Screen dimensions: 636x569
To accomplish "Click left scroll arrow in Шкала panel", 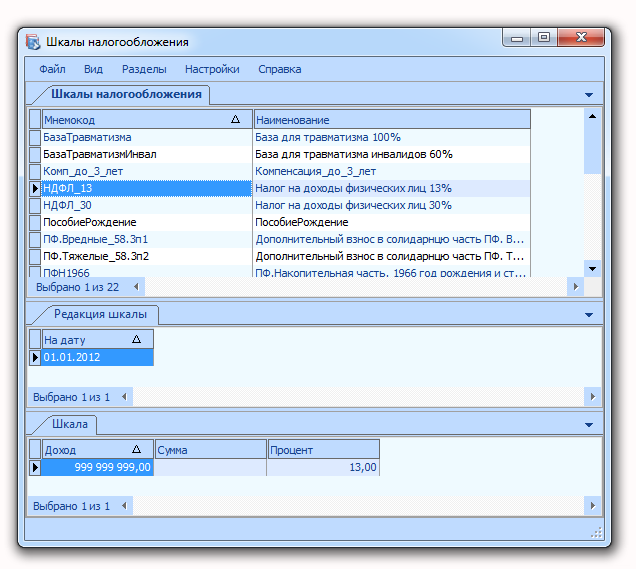I will coord(125,506).
